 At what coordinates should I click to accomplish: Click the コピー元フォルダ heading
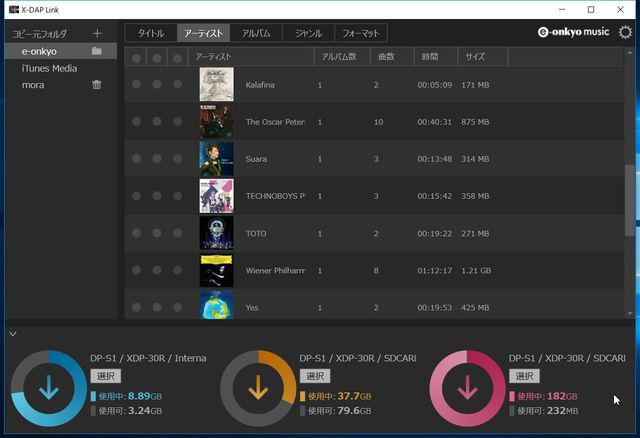tap(39, 34)
